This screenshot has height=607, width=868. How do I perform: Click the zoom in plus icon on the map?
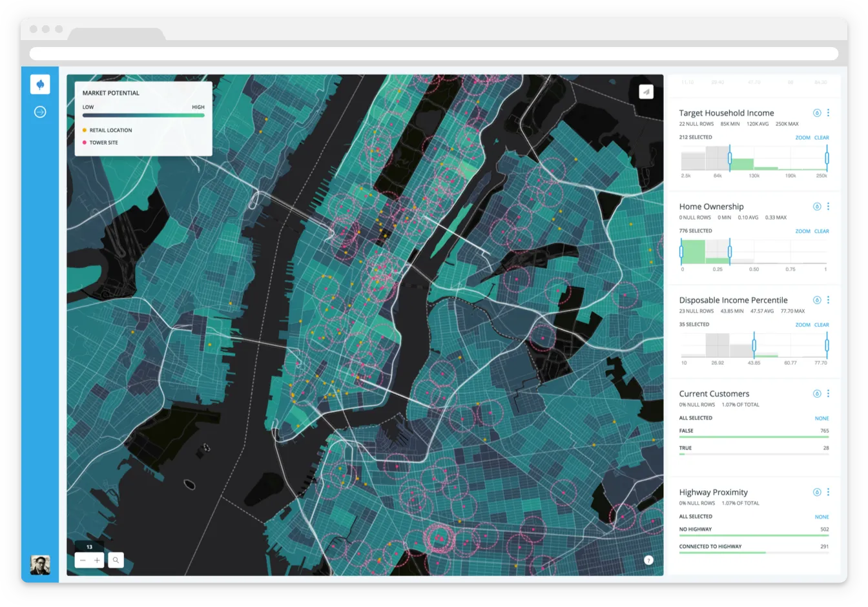tap(98, 560)
